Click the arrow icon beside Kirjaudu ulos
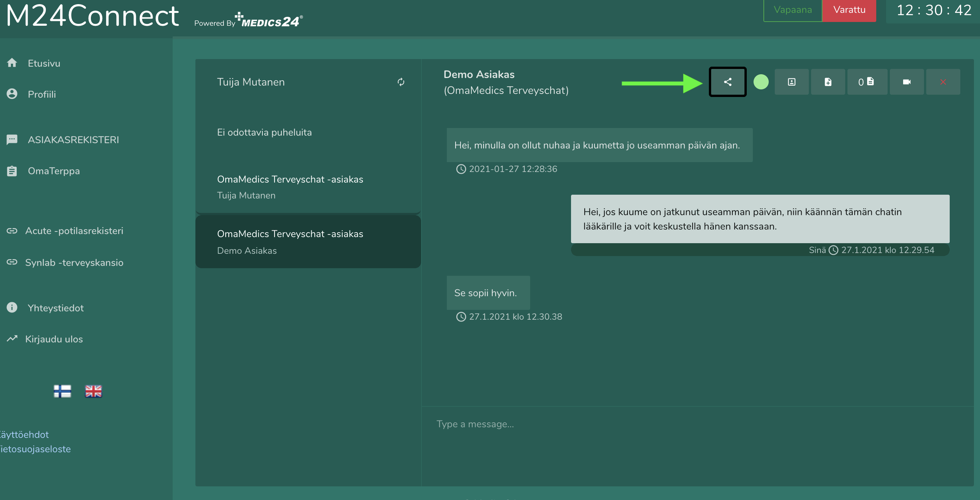980x500 pixels. 12,339
